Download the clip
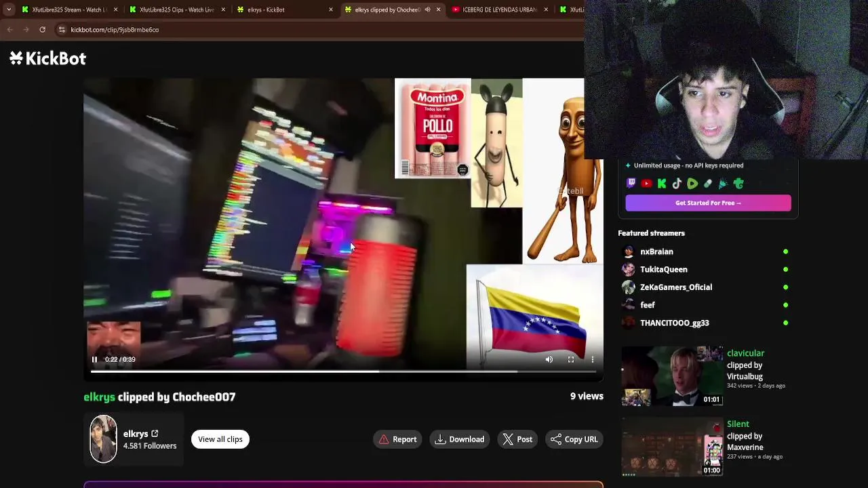868x488 pixels. tap(460, 439)
